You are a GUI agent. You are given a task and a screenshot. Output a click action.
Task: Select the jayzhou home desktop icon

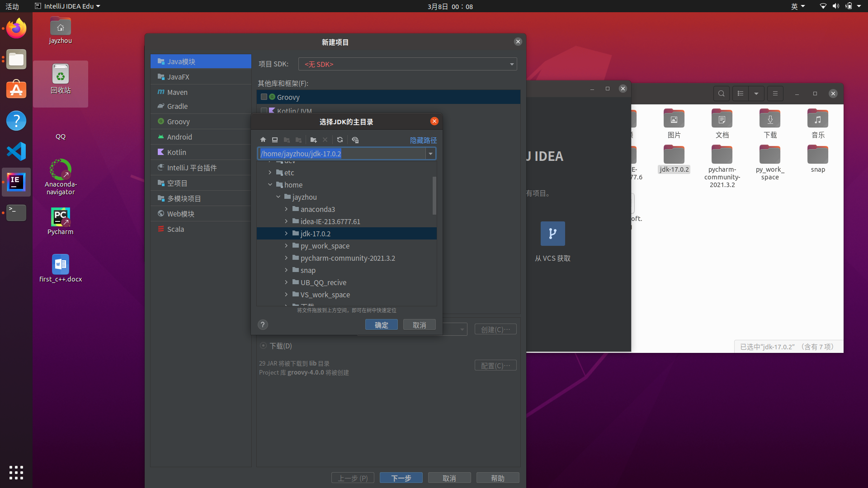click(x=61, y=31)
